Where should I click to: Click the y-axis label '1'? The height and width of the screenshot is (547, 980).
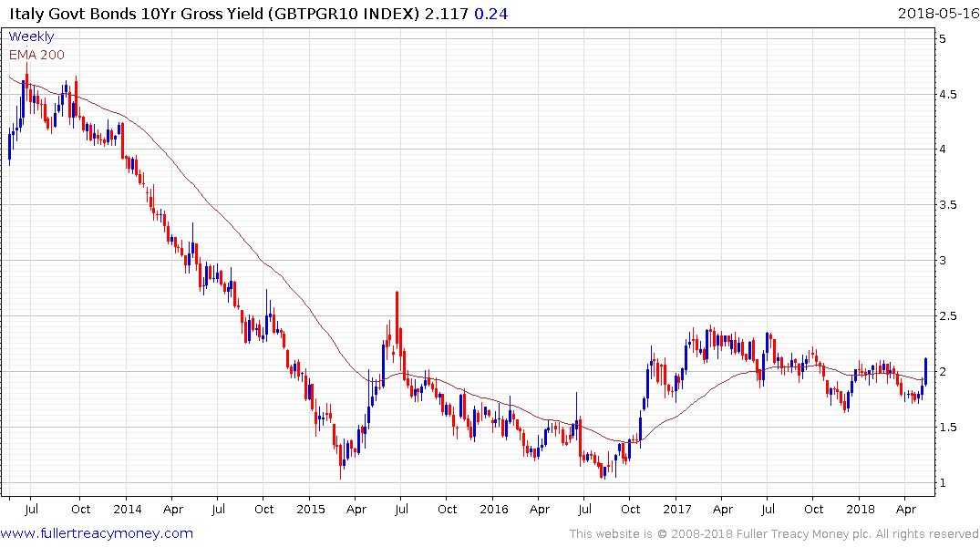(x=943, y=482)
